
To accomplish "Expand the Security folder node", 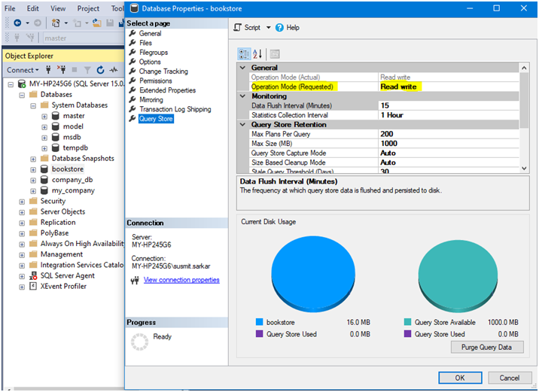I will pos(22,202).
